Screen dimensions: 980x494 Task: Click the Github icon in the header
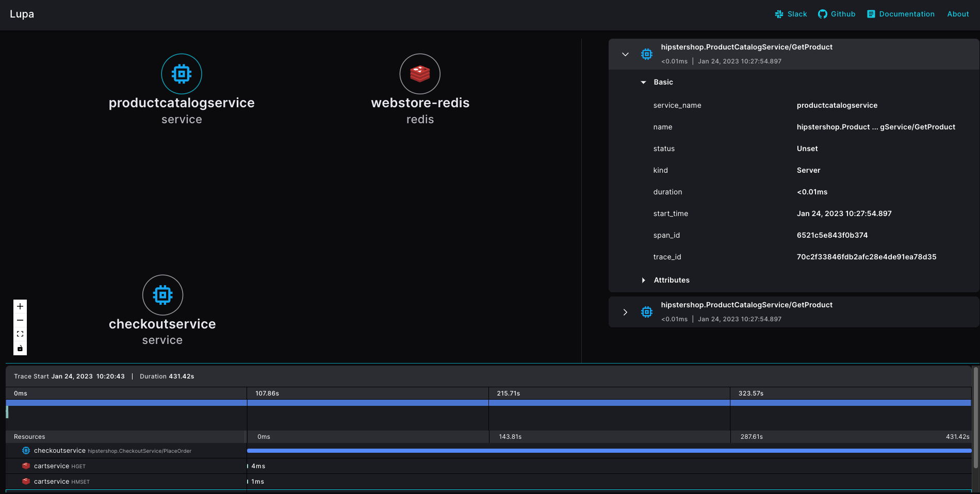pos(822,14)
